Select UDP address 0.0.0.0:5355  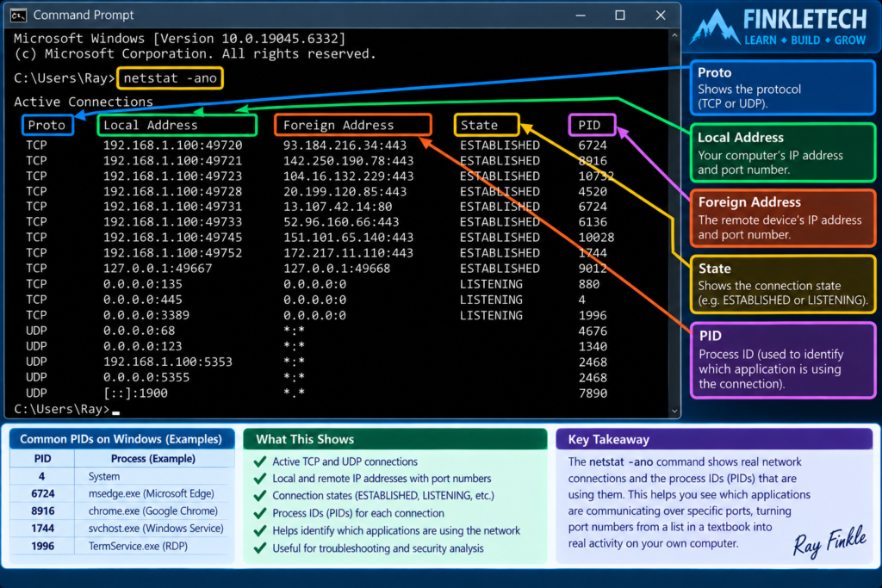[x=146, y=377]
